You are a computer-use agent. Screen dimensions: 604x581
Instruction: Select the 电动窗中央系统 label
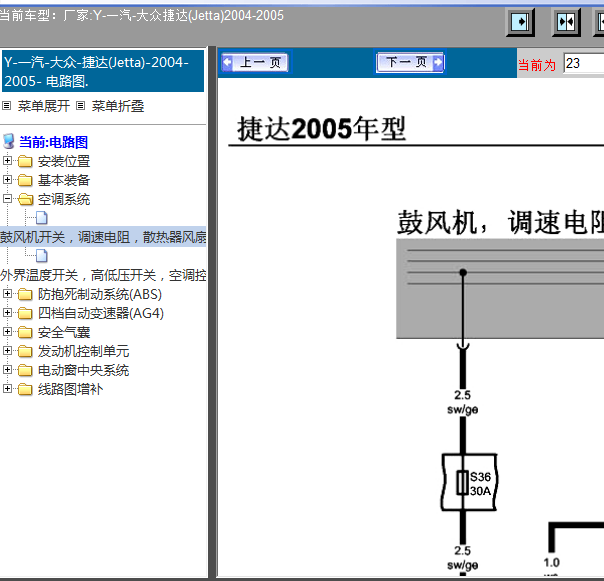point(84,370)
